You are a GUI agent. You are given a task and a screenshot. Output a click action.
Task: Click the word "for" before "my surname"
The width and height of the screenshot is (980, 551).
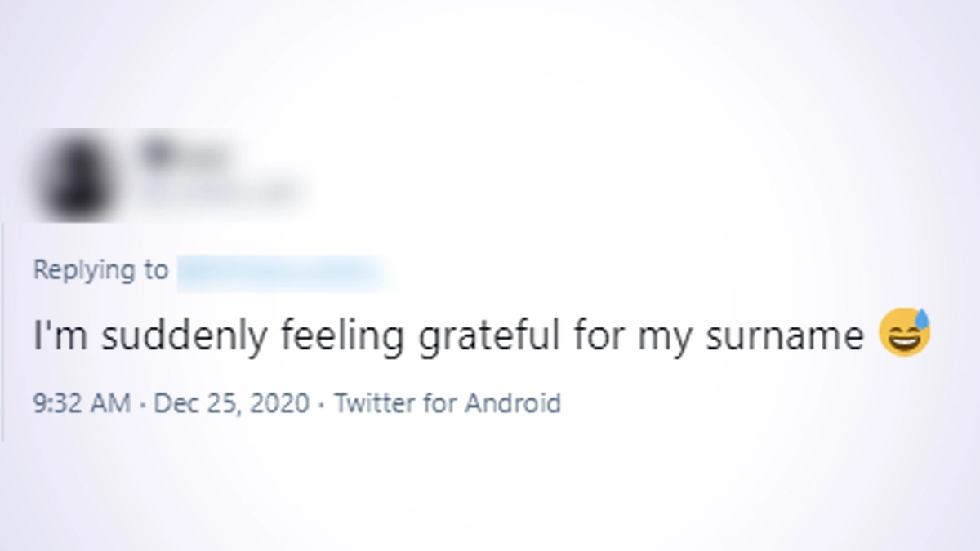tap(596, 335)
